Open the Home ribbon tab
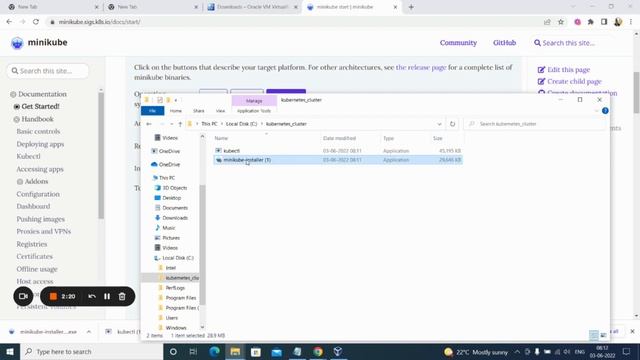 (x=176, y=111)
